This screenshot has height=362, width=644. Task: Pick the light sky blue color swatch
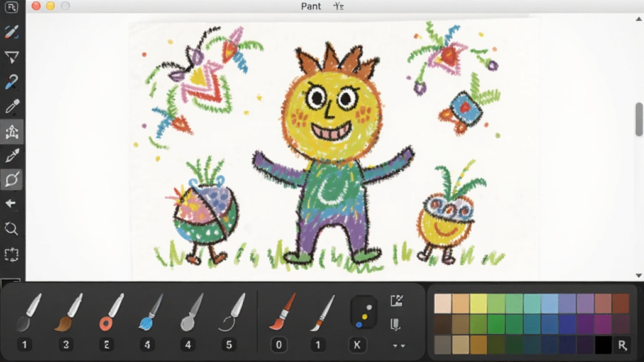pyautogui.click(x=550, y=304)
